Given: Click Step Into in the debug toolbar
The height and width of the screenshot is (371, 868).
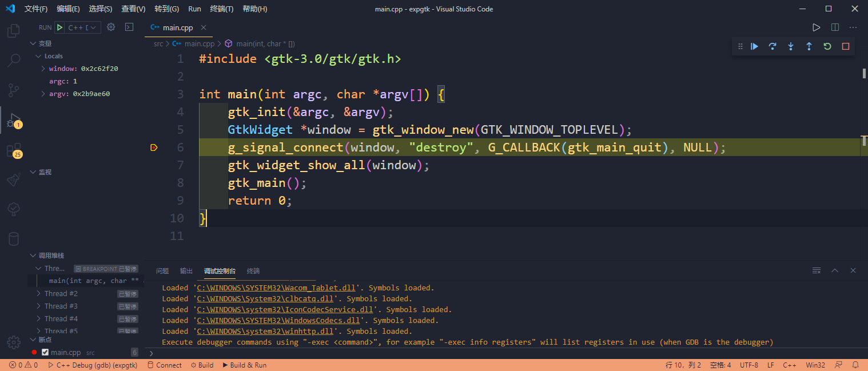Looking at the screenshot, I should (x=791, y=46).
